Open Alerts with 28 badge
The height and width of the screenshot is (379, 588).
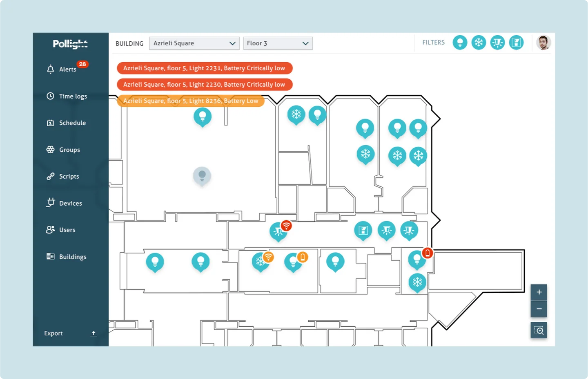pyautogui.click(x=67, y=69)
